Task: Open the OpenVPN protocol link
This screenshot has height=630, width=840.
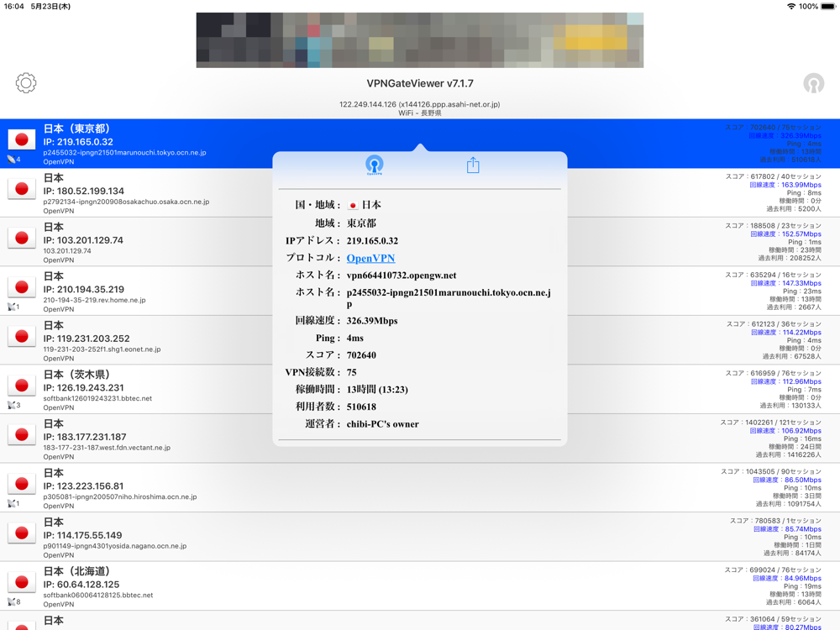Action: (x=370, y=258)
